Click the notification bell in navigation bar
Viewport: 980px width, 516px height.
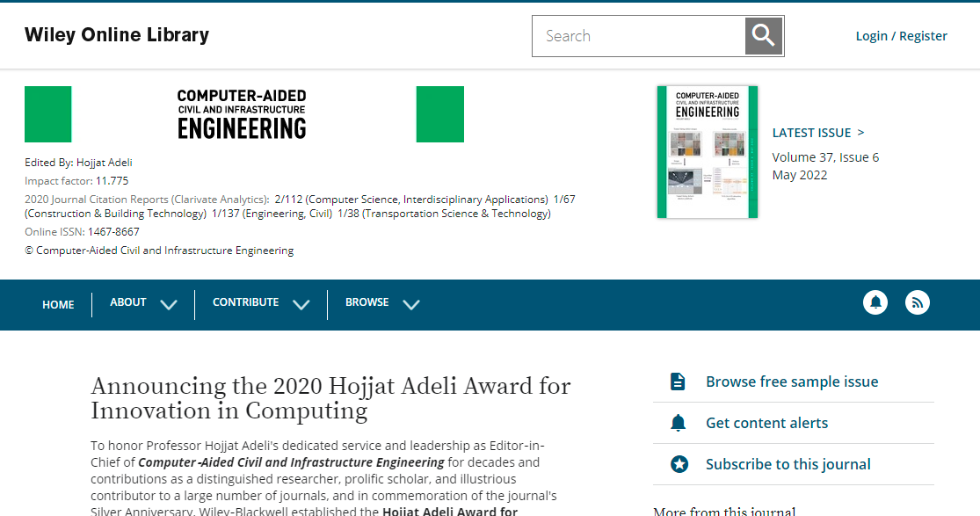[875, 302]
